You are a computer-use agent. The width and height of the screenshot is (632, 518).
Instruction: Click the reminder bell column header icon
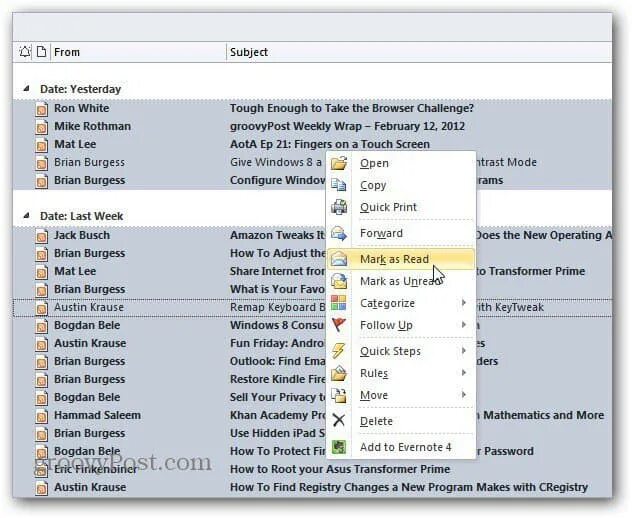pos(25,52)
